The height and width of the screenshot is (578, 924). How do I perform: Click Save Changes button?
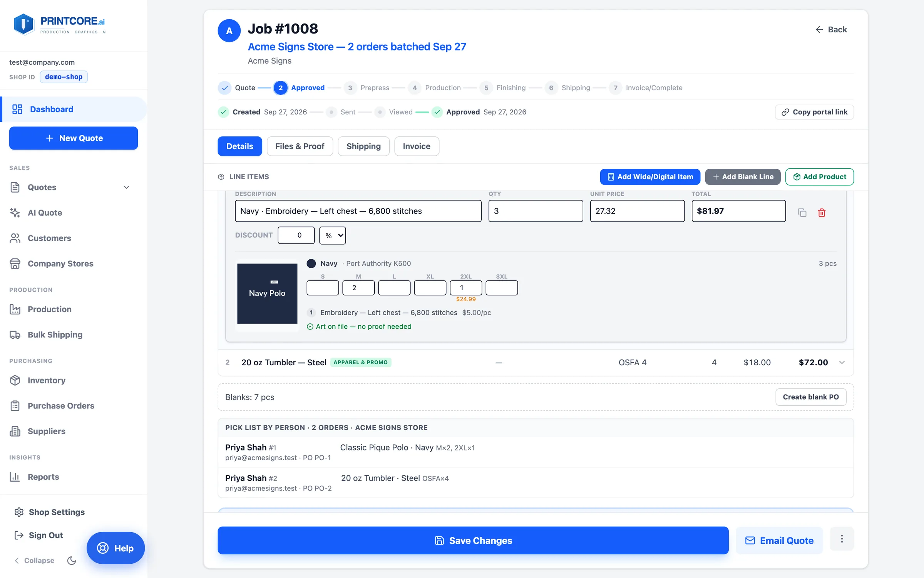[473, 540]
